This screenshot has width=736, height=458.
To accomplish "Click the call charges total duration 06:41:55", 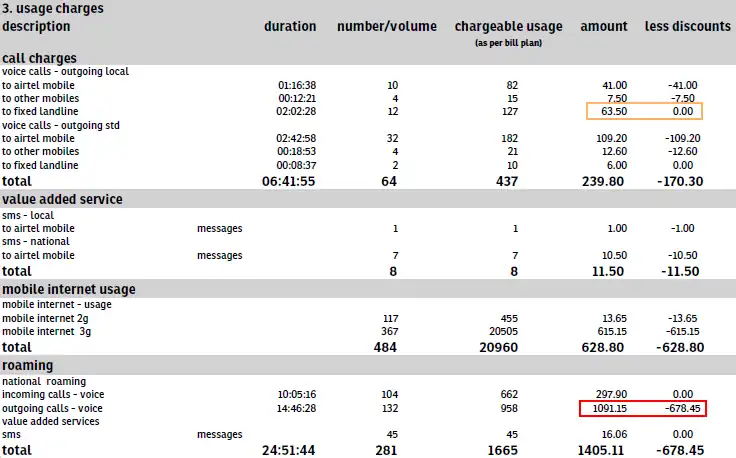I will click(x=289, y=181).
